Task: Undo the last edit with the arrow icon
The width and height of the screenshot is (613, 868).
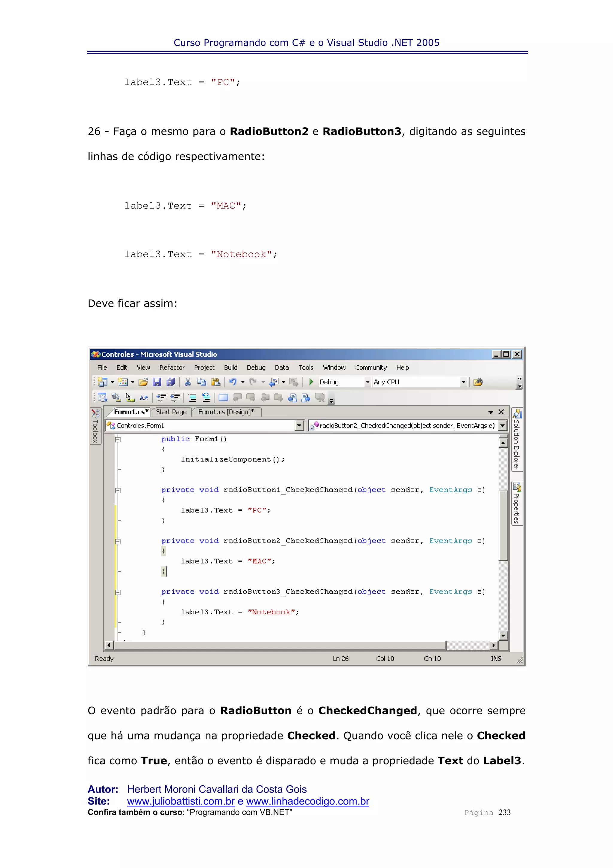Action: (x=233, y=382)
